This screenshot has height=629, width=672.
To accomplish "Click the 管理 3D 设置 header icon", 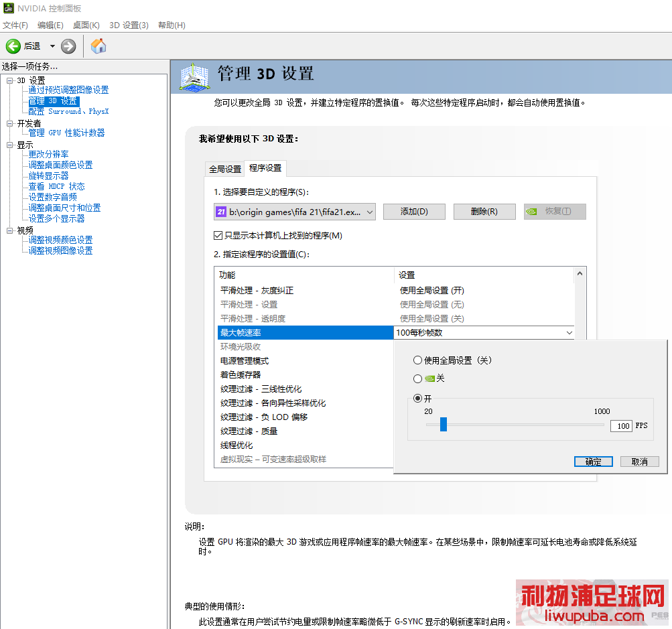I will [195, 77].
